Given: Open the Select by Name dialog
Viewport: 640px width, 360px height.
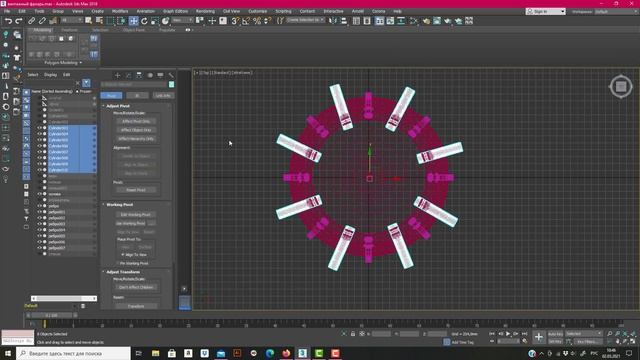Looking at the screenshot, I should click(x=99, y=21).
